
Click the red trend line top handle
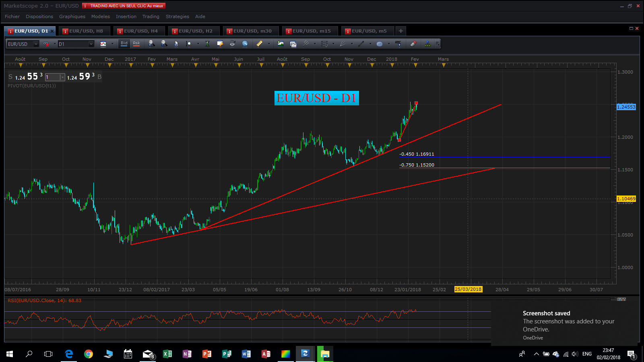tap(416, 103)
